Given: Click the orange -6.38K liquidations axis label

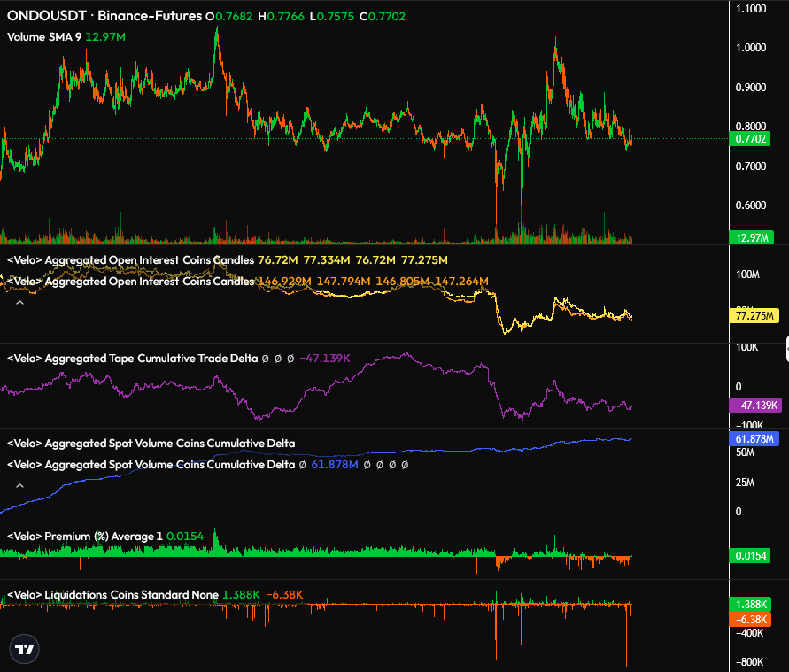Looking at the screenshot, I should click(750, 619).
